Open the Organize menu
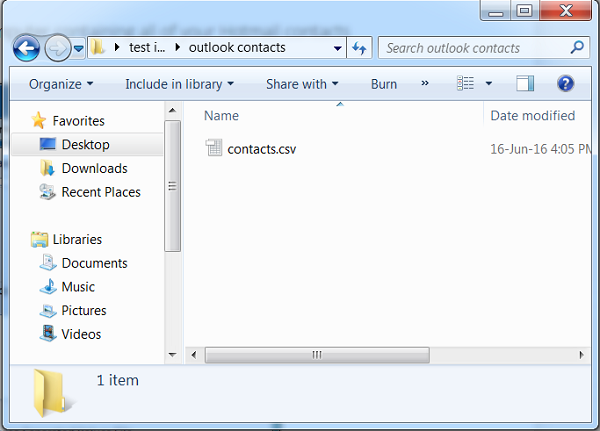Screen dimensions: 600x431 click(x=61, y=84)
